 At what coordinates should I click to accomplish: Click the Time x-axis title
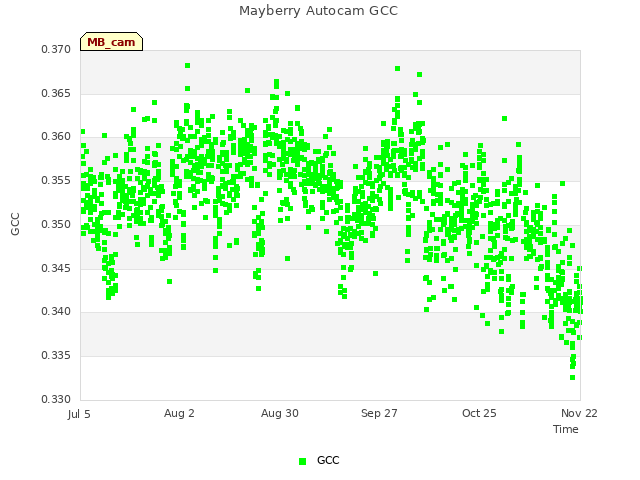[x=566, y=429]
